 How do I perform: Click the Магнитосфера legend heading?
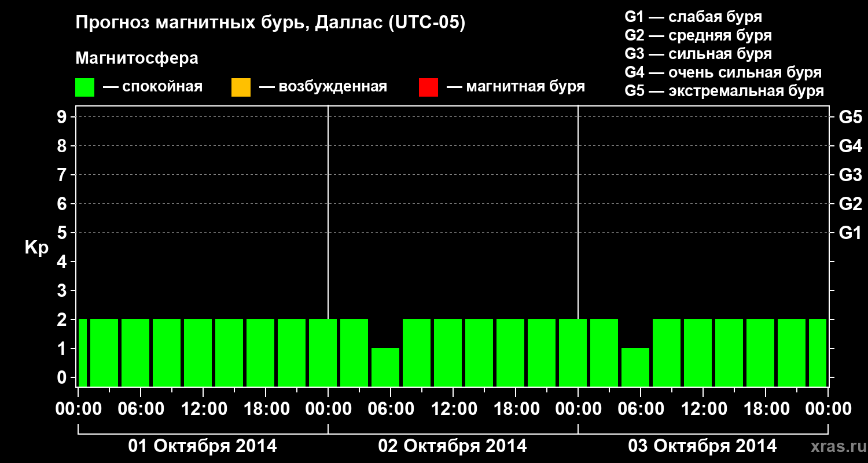click(x=137, y=58)
